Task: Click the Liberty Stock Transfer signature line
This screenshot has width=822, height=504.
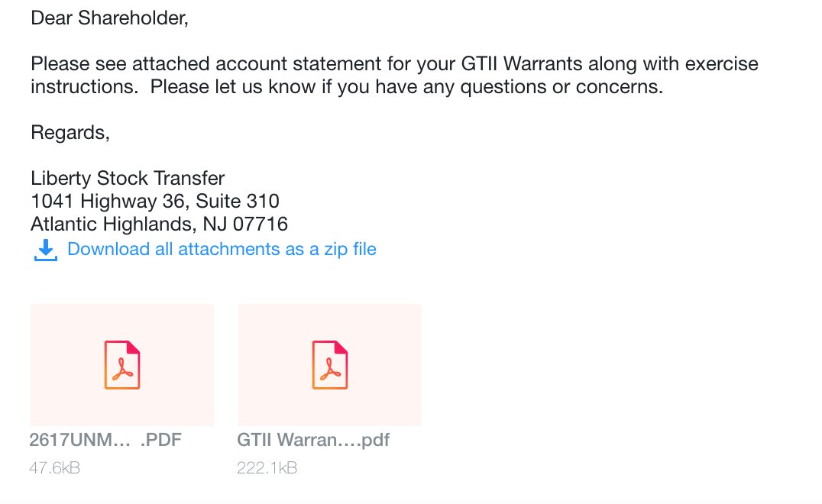Action: [128, 178]
